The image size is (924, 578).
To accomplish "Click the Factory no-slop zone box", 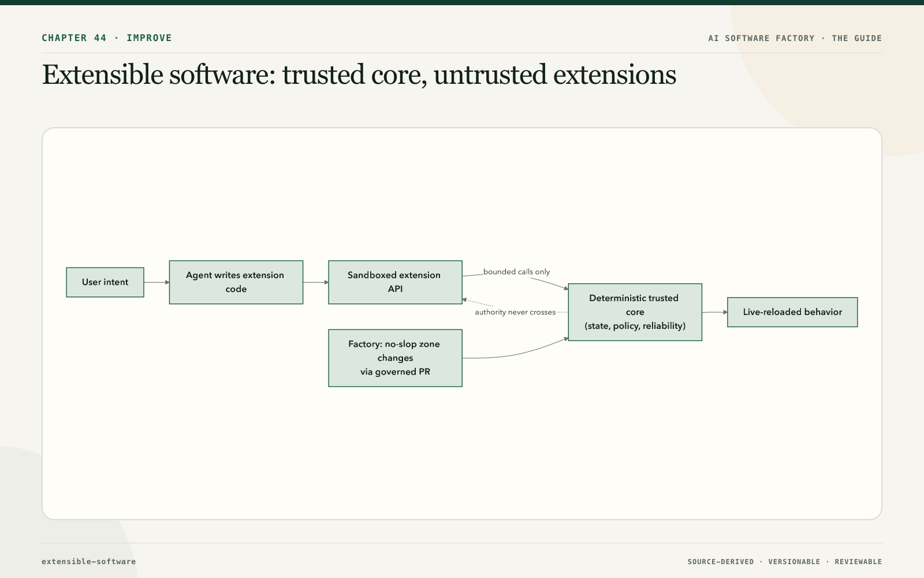I will [x=395, y=358].
